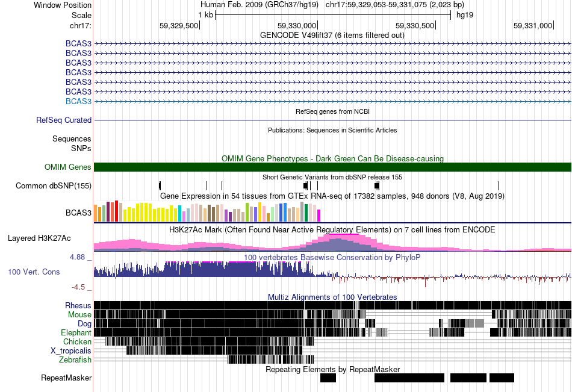Select the Zebrafish species label

[75, 360]
